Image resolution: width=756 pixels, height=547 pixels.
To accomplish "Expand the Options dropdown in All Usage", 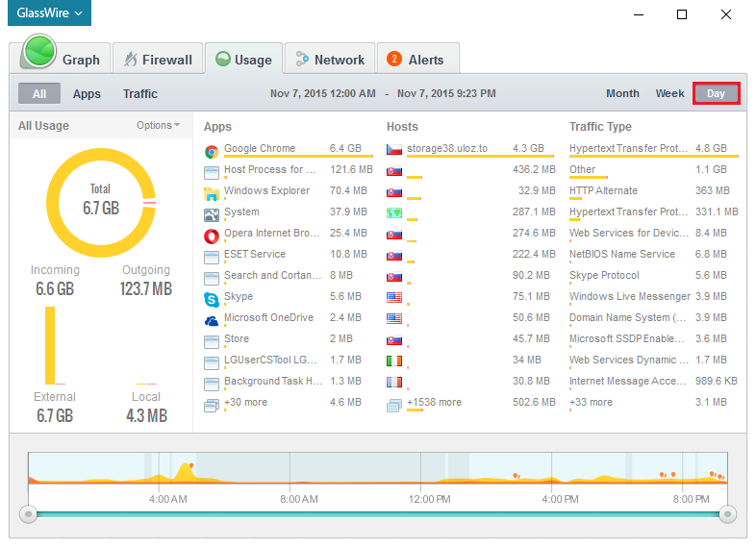I will (x=158, y=125).
